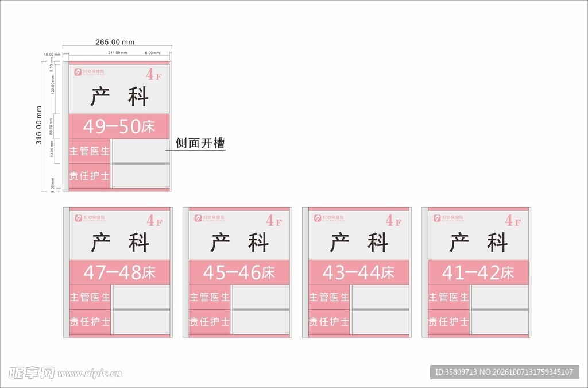Viewport: 588px width, 388px height.
Task: Click 主管医生 label on the 47–48床 sign
Action: 90,297
